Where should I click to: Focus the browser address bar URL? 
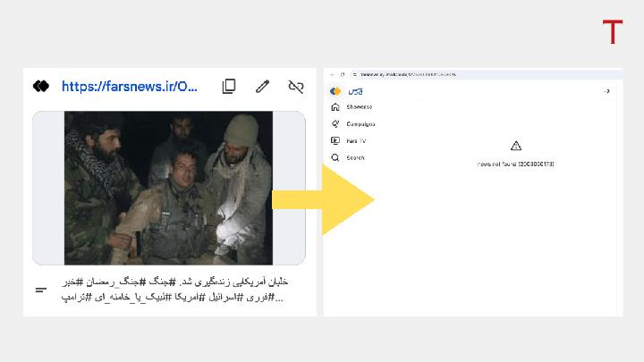(411, 74)
